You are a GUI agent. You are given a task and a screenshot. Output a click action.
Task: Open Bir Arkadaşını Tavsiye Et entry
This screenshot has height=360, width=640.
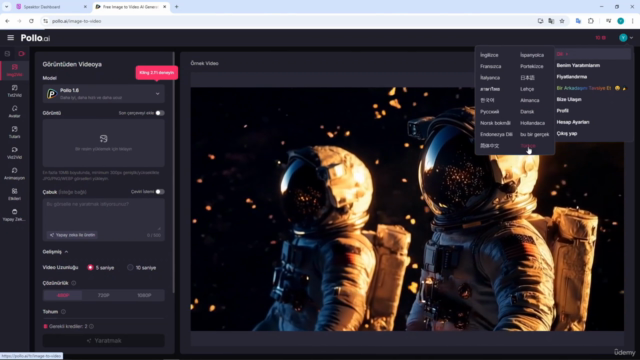point(591,88)
